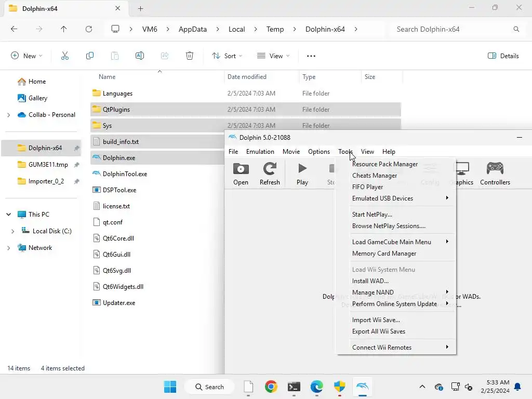Go back with Explorer back arrow
532x399 pixels.
pos(14,29)
